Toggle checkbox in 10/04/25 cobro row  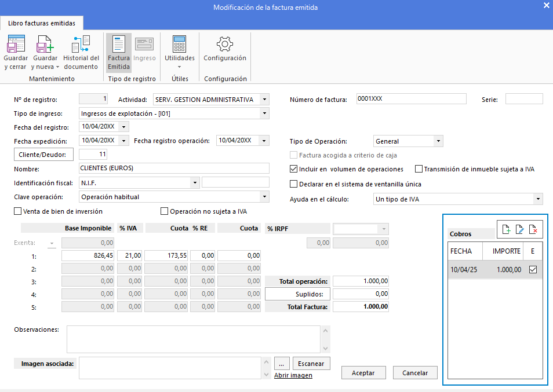pos(533,269)
